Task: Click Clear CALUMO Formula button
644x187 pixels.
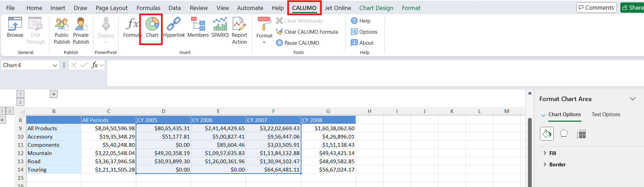Action: (307, 32)
